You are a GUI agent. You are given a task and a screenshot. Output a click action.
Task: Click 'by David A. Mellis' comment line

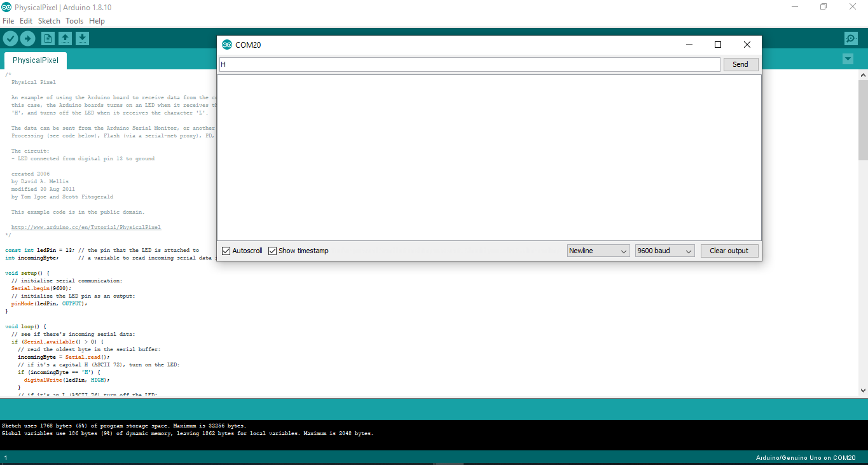tap(40, 181)
